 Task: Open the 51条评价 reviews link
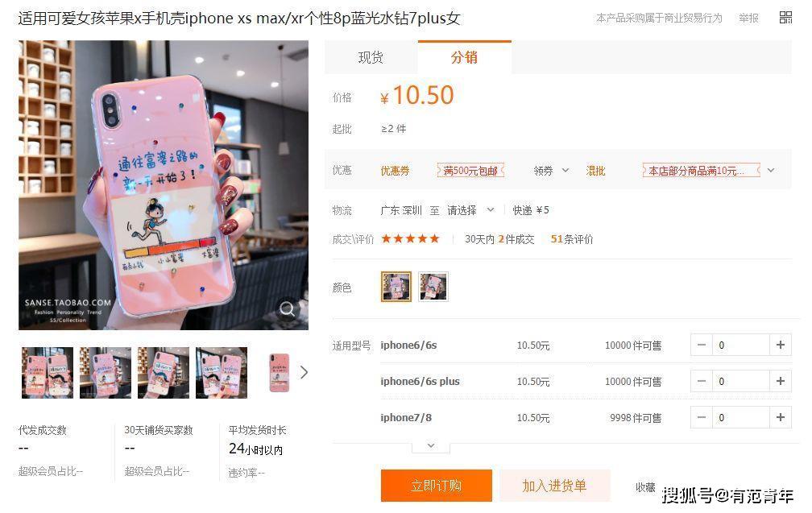tap(572, 239)
